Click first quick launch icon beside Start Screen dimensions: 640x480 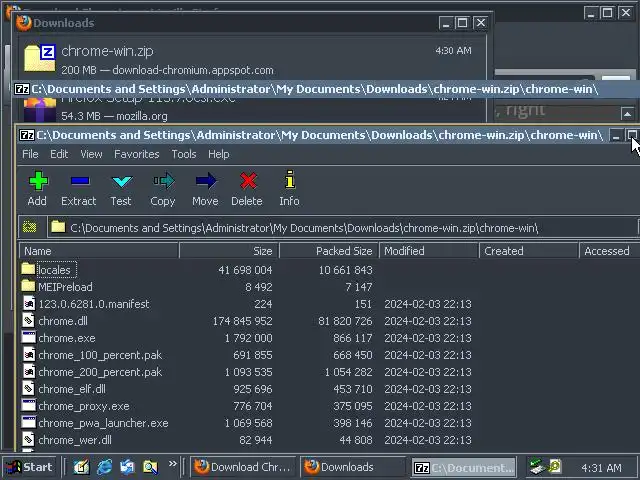(x=81, y=467)
